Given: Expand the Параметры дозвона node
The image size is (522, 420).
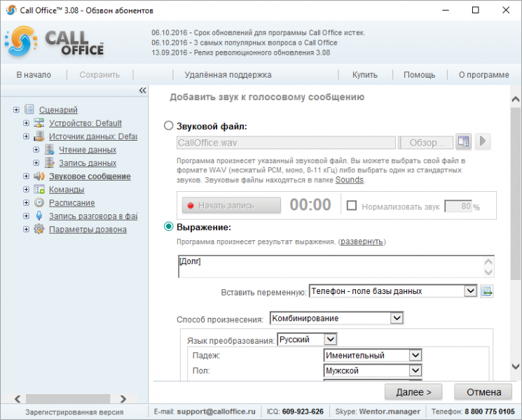Looking at the screenshot, I should click(26, 230).
